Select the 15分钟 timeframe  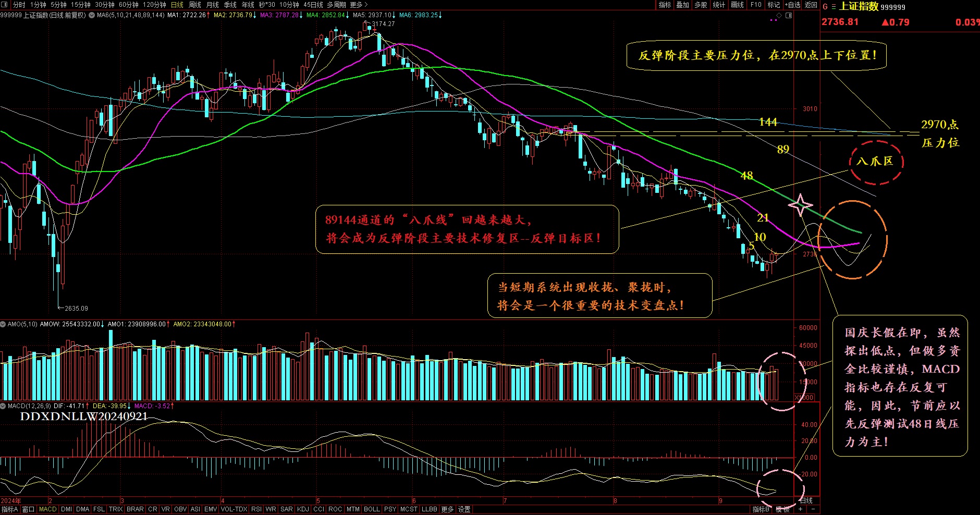pos(81,5)
